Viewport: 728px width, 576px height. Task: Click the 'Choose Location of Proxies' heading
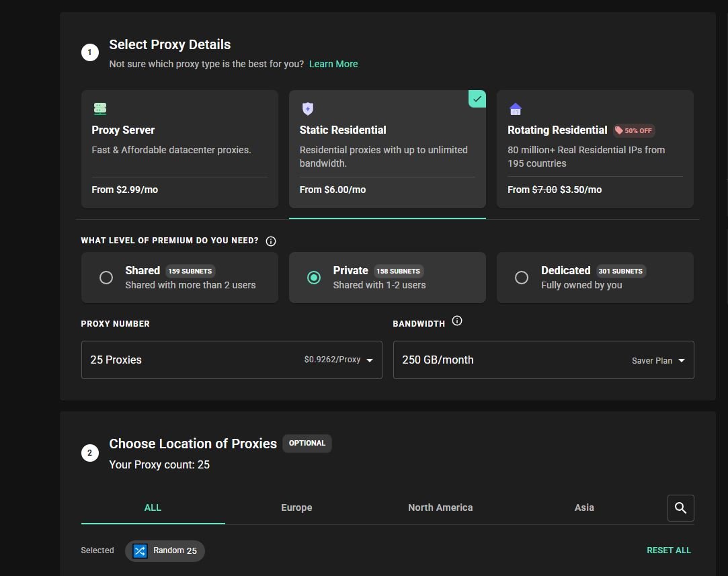coord(193,444)
